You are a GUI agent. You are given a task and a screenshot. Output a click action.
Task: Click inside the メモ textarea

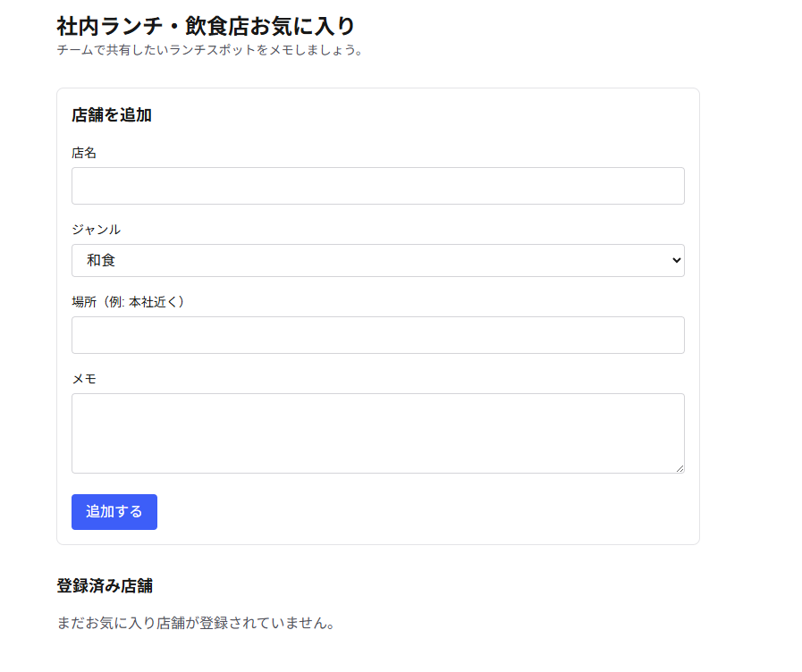tap(378, 433)
